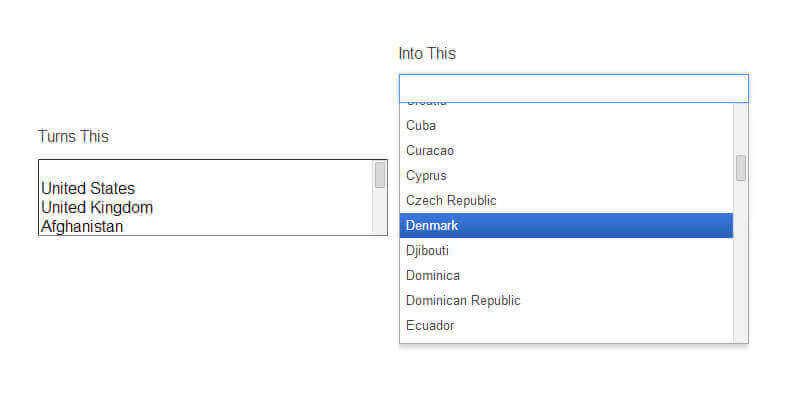Pick Cyprus from the open dropdown
This screenshot has height=400, width=800.
tap(426, 175)
